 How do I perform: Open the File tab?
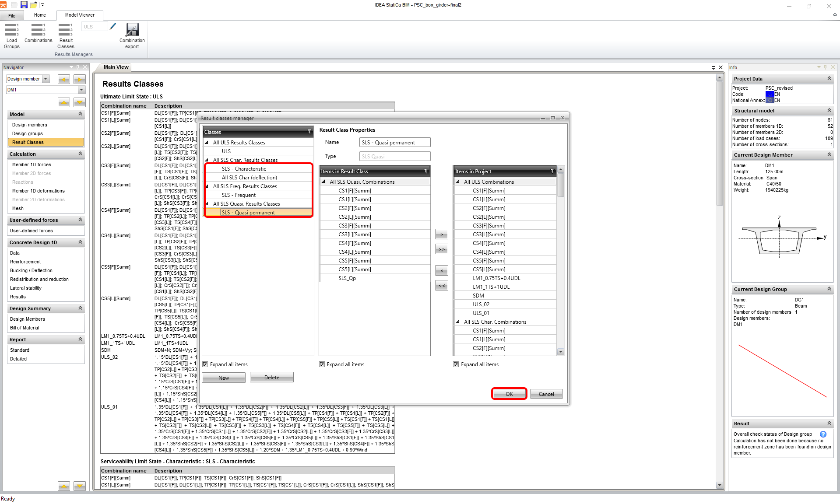click(x=12, y=15)
